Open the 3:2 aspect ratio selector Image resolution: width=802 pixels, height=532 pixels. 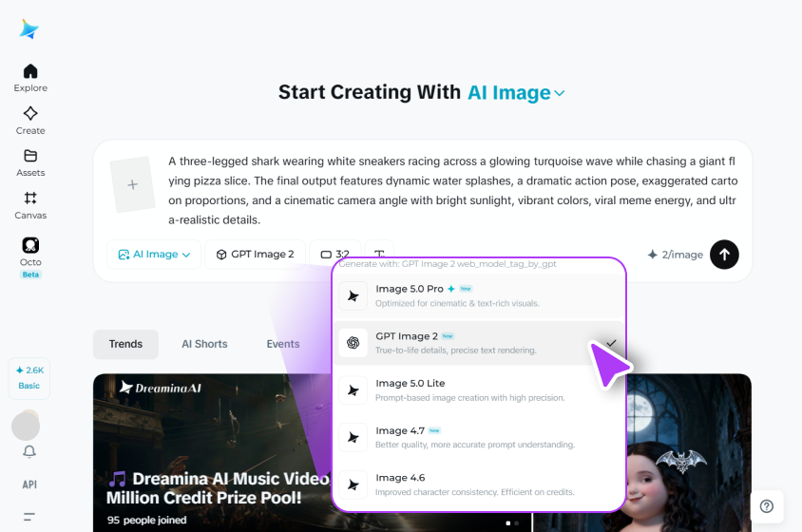[x=335, y=255]
